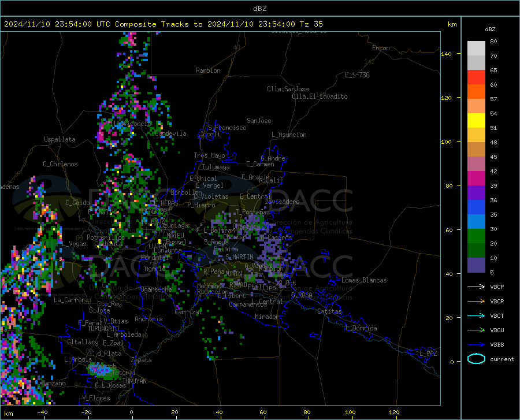This screenshot has width=520, height=420.
Task: Click the 'S_Francisco' place label
Action: tap(227, 128)
